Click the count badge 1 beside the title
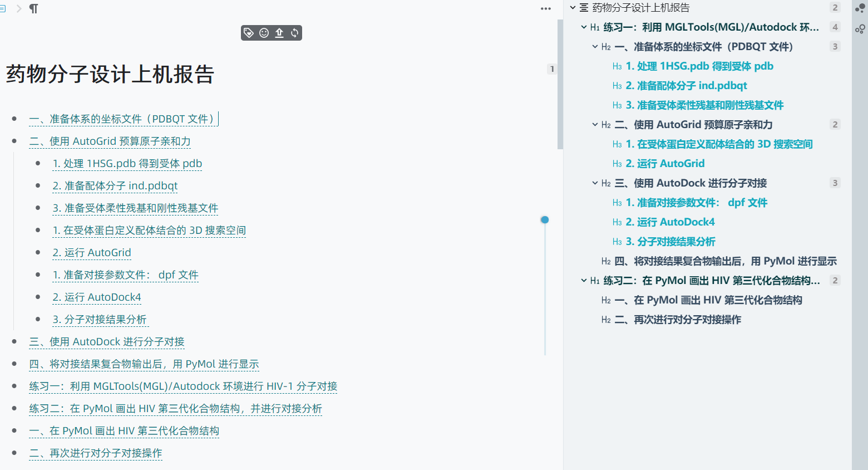 point(552,69)
